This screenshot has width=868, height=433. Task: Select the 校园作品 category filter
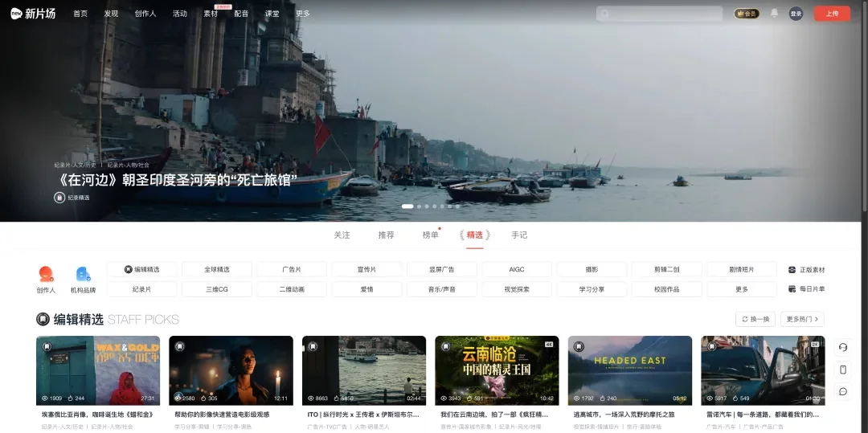tap(667, 289)
